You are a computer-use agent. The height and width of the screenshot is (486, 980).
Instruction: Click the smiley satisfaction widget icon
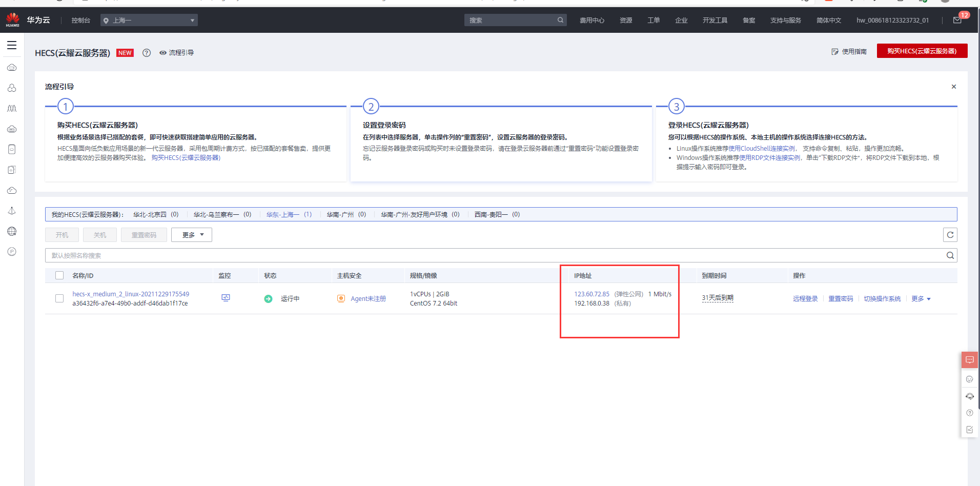(970, 379)
